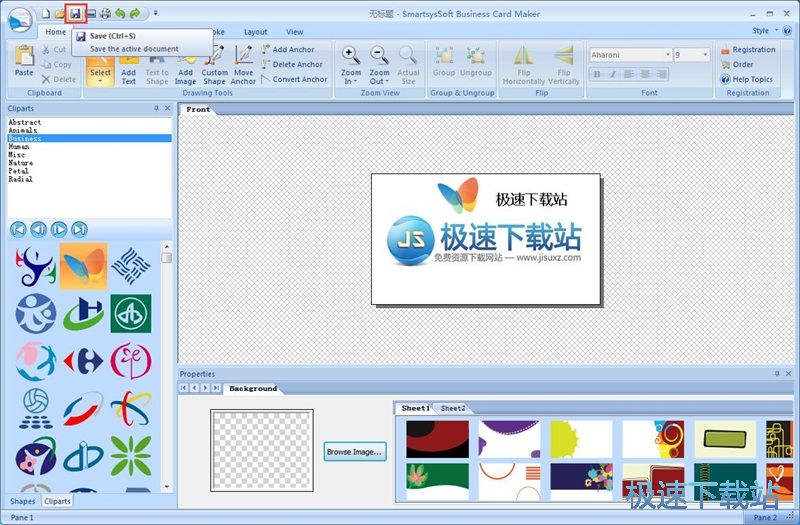The image size is (800, 525).
Task: Close the Cliparts panel
Action: (x=167, y=108)
